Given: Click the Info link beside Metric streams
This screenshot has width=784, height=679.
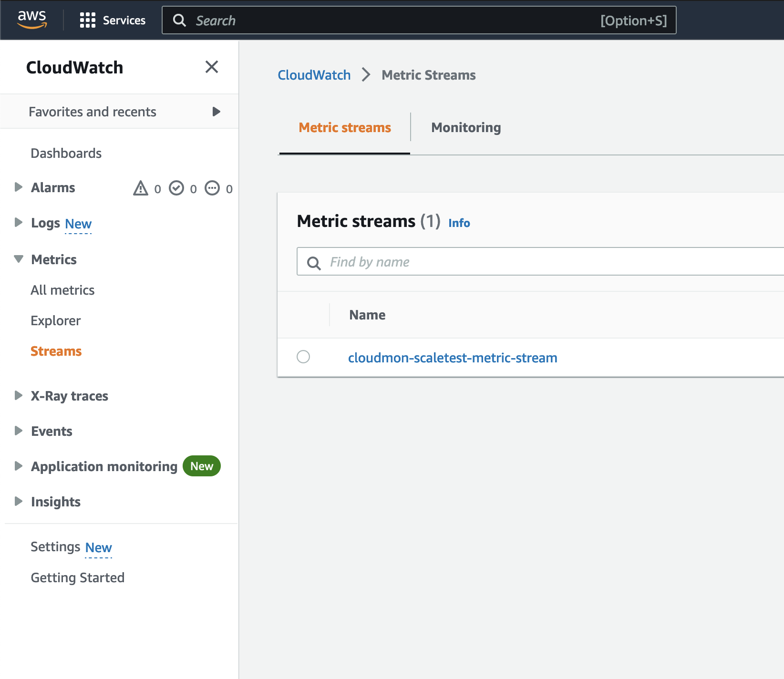Looking at the screenshot, I should (x=459, y=223).
